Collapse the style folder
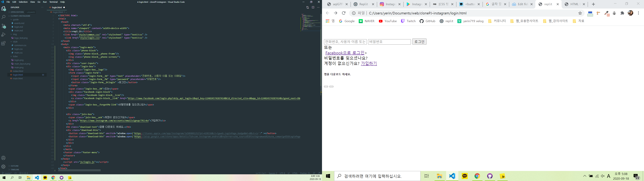This screenshot has width=644, height=181. pos(15,42)
